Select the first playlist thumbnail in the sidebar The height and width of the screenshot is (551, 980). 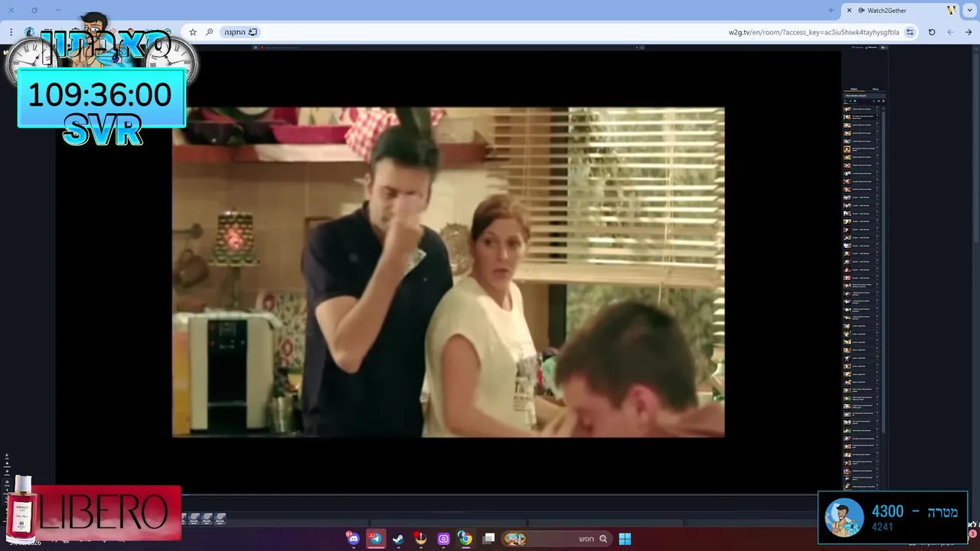848,109
